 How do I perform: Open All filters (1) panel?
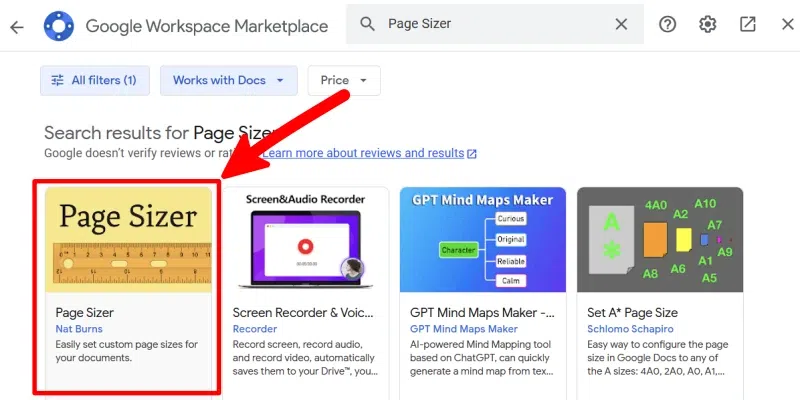click(x=95, y=81)
